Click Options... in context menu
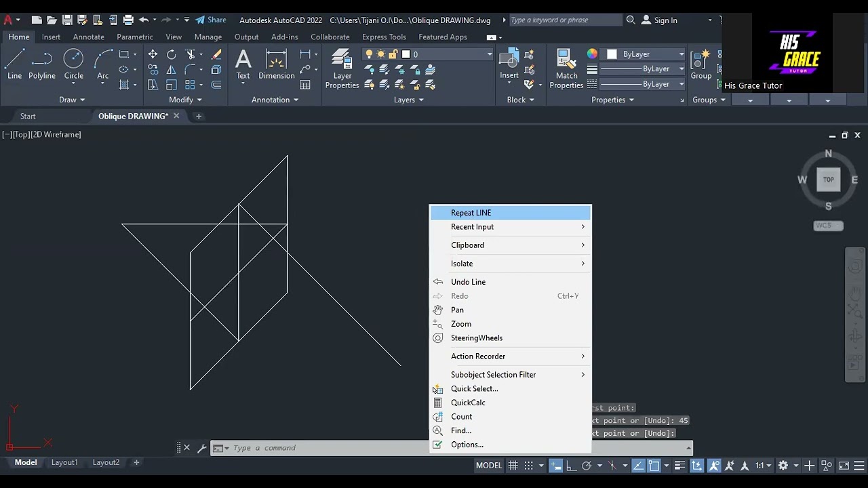Screen dimensions: 868x488 coord(511,445)
